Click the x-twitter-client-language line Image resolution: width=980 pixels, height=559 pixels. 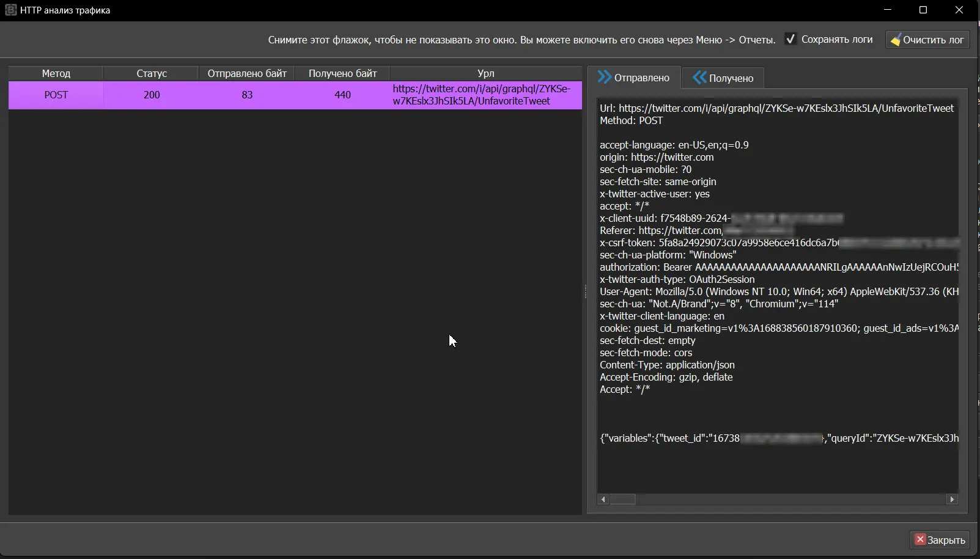tap(662, 316)
